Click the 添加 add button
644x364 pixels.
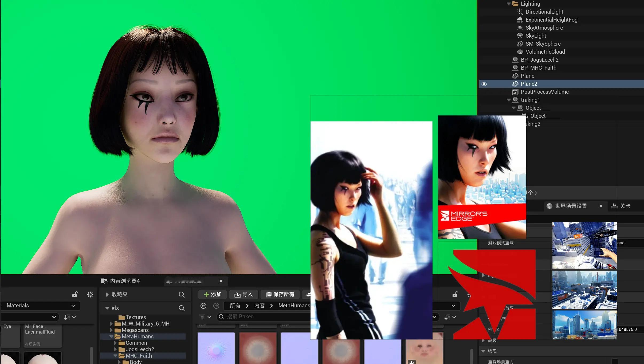coord(213,294)
